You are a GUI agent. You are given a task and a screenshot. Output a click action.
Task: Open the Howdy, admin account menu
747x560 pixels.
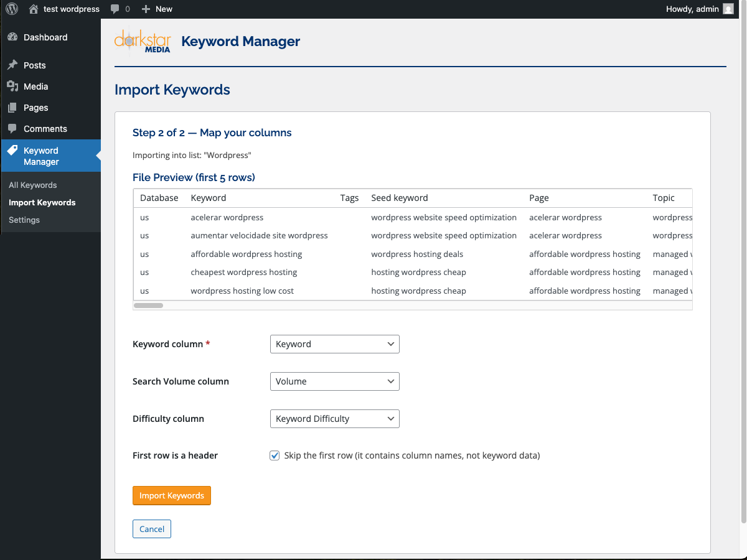pyautogui.click(x=692, y=9)
